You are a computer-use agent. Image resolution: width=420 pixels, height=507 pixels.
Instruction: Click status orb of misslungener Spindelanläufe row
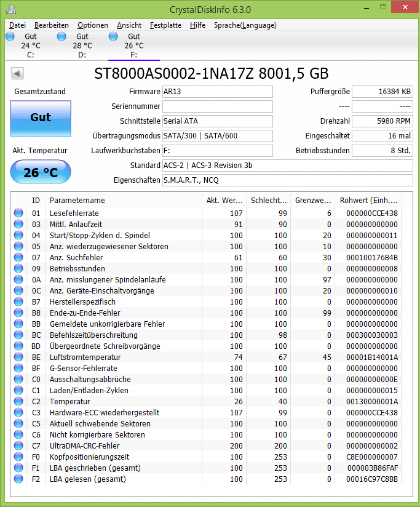(x=18, y=279)
